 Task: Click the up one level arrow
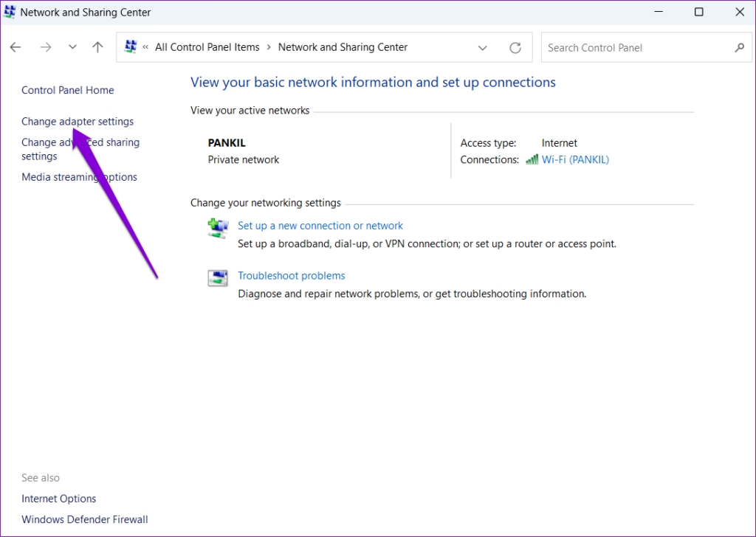pos(97,46)
